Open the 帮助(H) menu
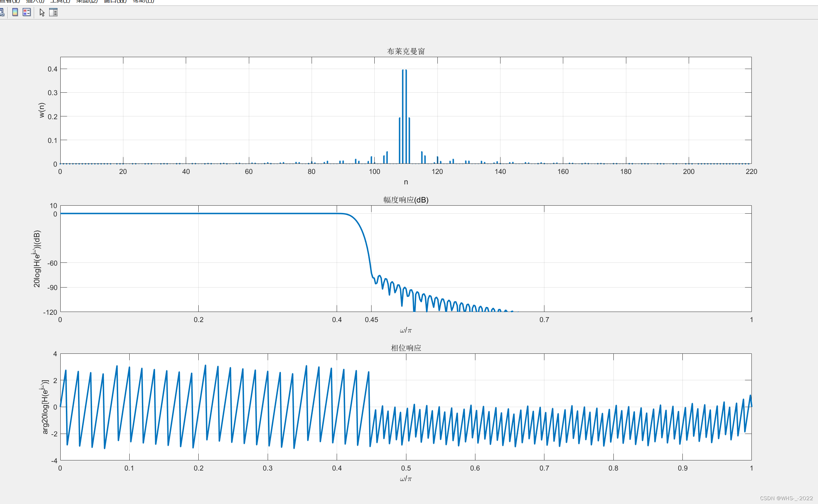 [x=143, y=1]
